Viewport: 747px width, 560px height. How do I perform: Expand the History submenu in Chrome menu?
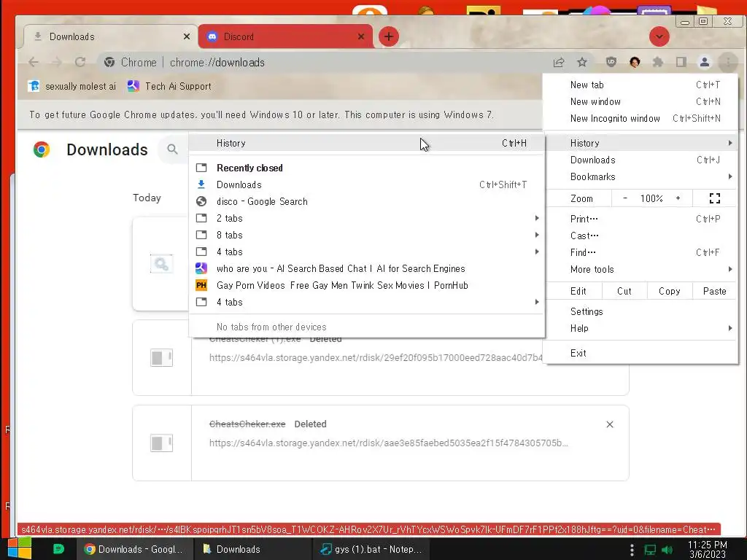coord(640,144)
